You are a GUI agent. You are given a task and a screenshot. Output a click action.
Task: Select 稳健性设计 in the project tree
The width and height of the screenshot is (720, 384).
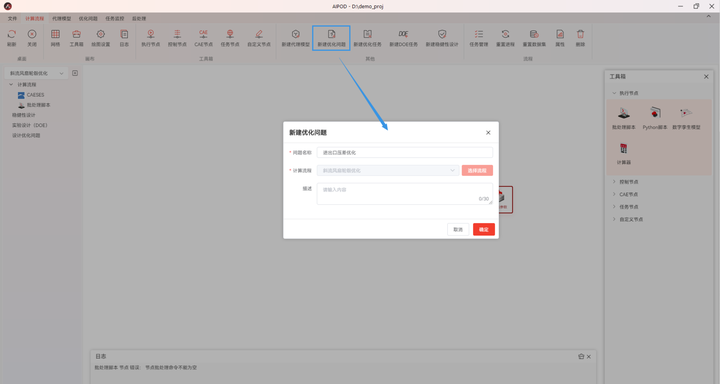tap(23, 115)
